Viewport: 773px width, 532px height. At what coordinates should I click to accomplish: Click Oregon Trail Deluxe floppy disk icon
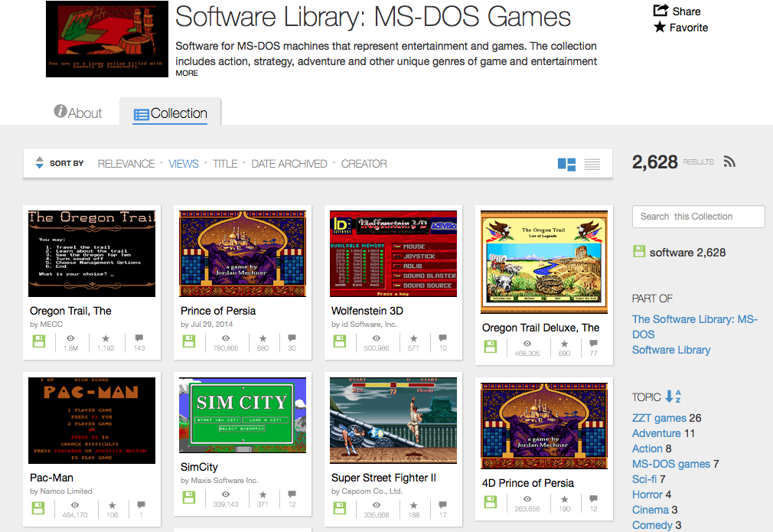point(491,347)
